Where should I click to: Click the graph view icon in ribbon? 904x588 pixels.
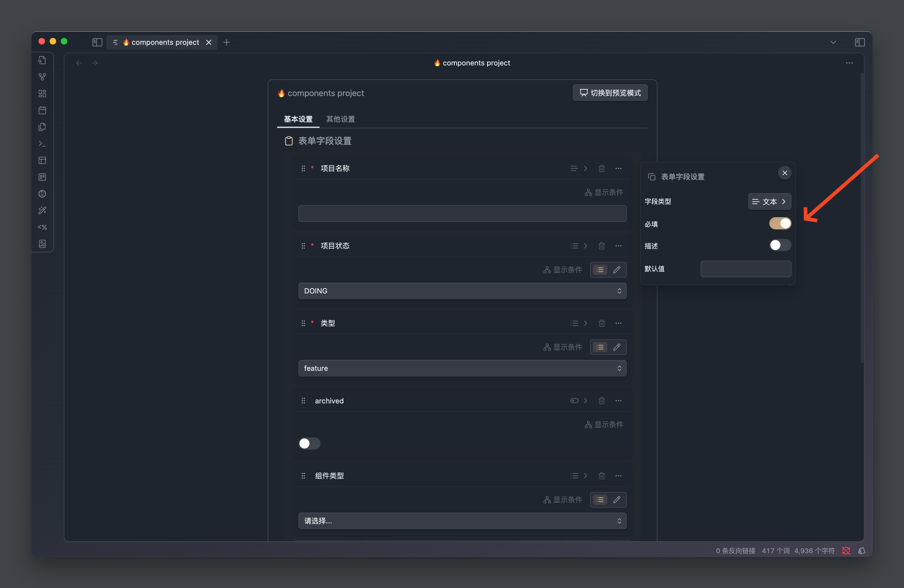42,77
